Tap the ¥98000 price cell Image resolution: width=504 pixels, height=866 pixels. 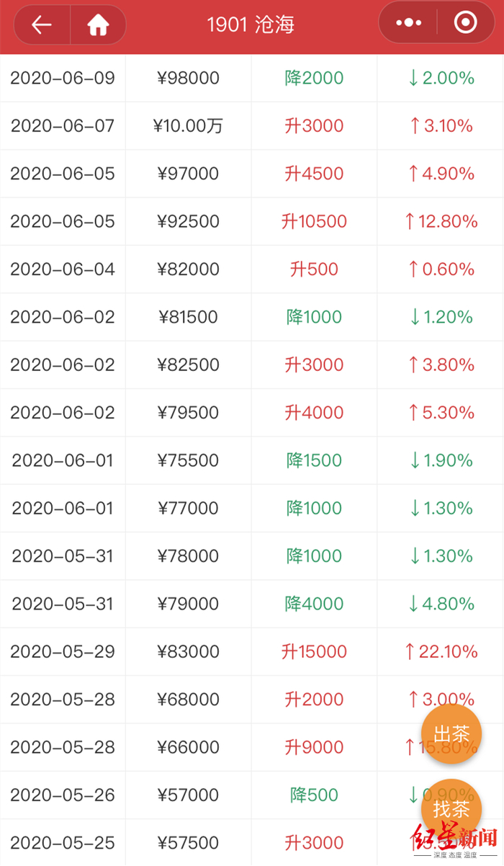tap(189, 78)
